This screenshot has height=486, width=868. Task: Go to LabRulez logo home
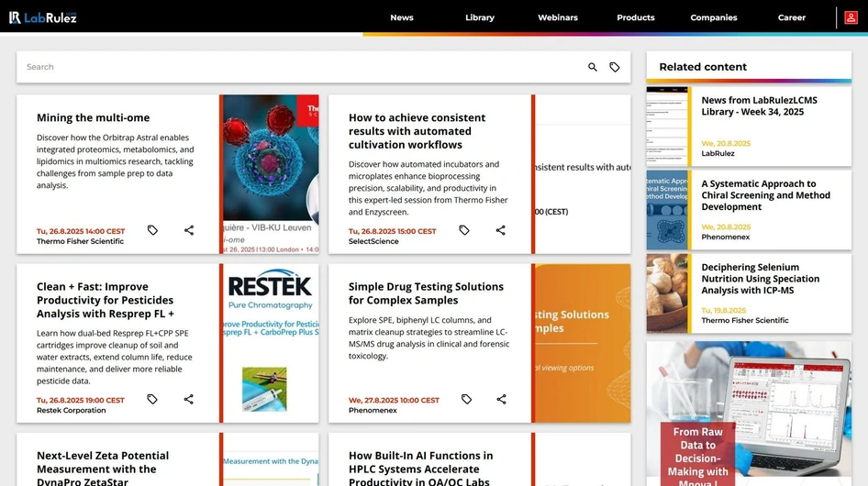coord(41,17)
